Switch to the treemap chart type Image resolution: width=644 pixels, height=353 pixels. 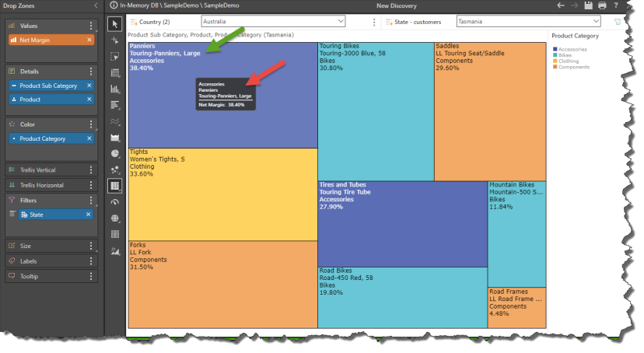(115, 186)
